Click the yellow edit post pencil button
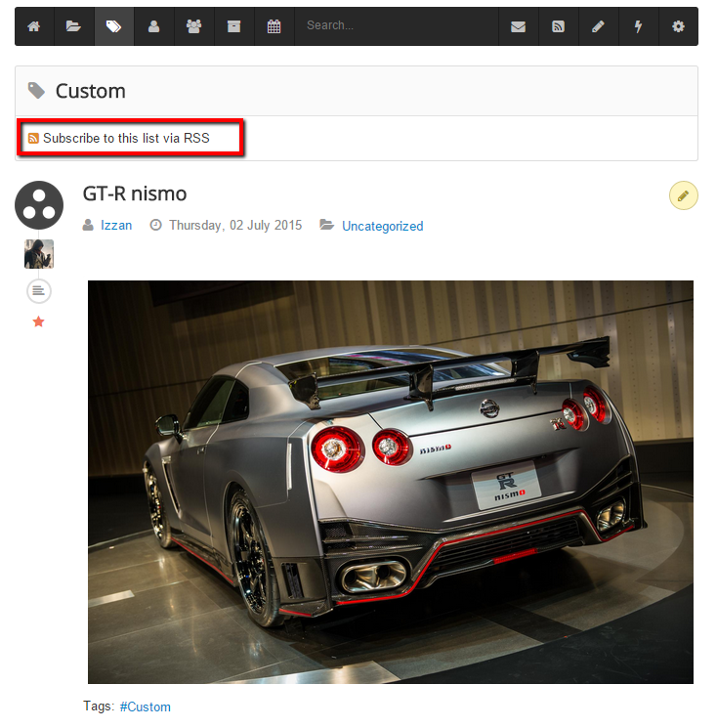The width and height of the screenshot is (717, 728). point(683,195)
